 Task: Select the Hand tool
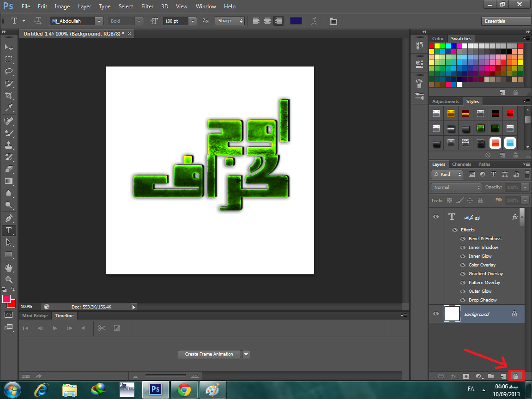9,267
